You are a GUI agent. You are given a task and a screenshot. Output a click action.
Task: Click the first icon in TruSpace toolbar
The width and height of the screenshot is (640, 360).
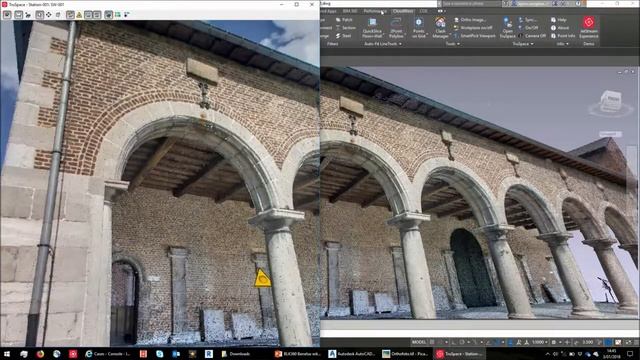coord(7,15)
